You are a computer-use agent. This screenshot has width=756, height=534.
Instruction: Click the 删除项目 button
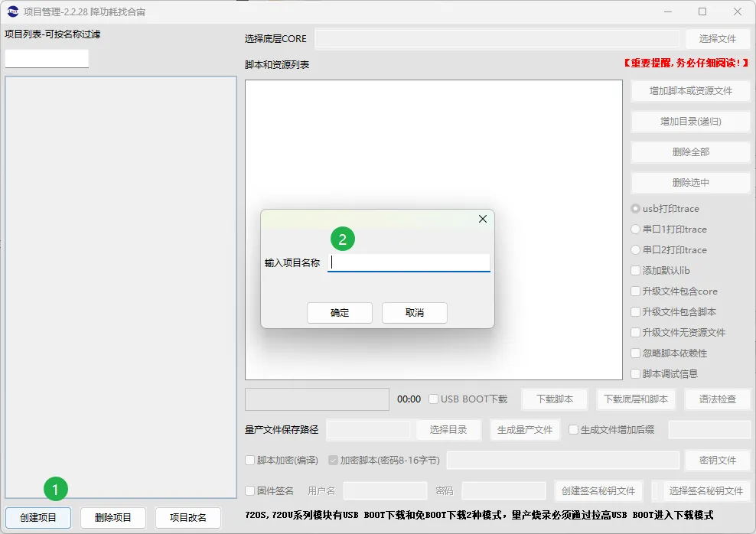(112, 518)
